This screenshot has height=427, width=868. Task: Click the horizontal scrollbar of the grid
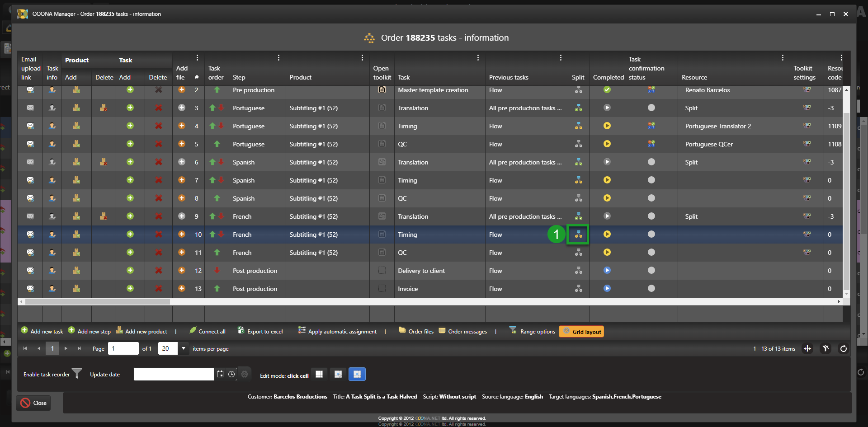click(x=98, y=301)
